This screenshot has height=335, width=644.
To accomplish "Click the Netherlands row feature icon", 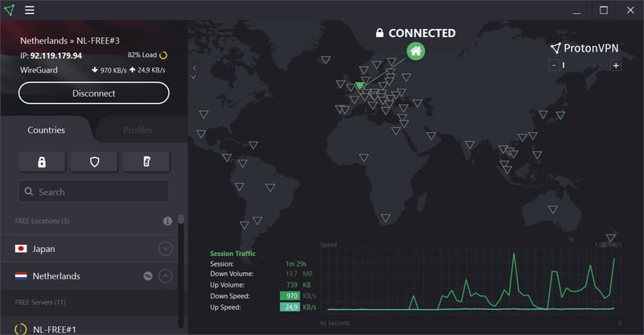I will tap(148, 276).
